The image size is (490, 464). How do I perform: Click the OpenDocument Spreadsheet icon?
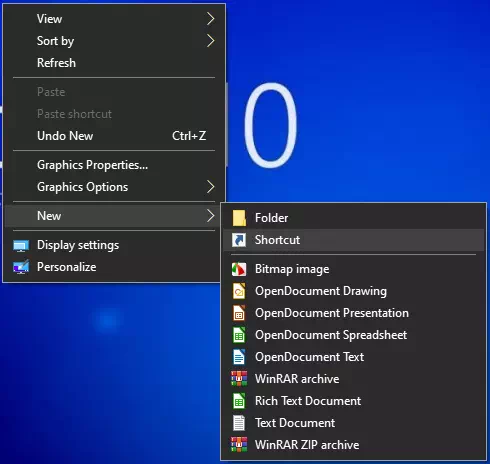(239, 335)
